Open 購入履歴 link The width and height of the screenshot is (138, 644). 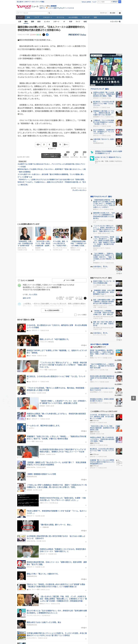point(112,13)
